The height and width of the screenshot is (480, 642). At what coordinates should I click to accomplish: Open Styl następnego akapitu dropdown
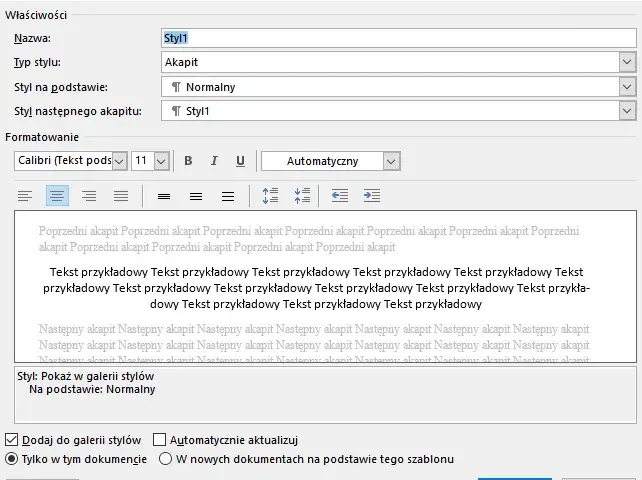point(627,111)
